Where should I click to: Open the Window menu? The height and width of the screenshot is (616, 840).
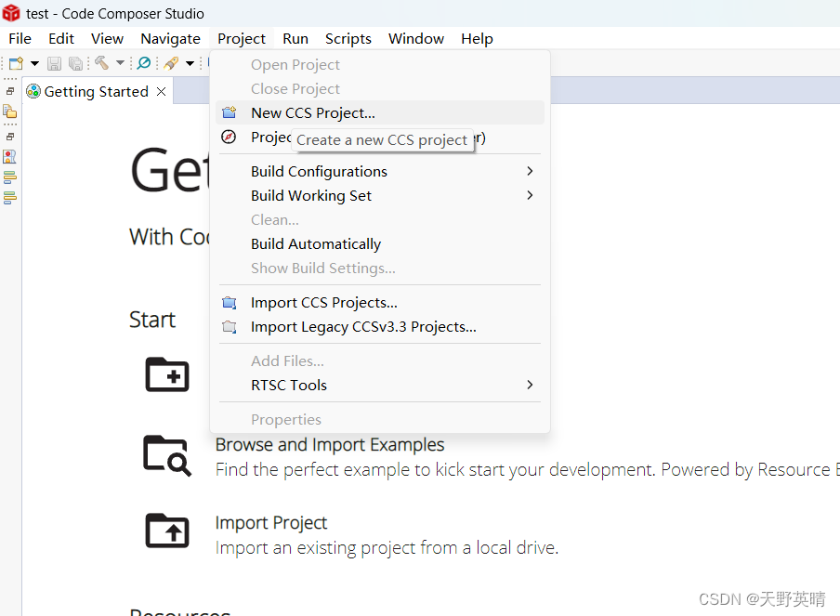[416, 39]
